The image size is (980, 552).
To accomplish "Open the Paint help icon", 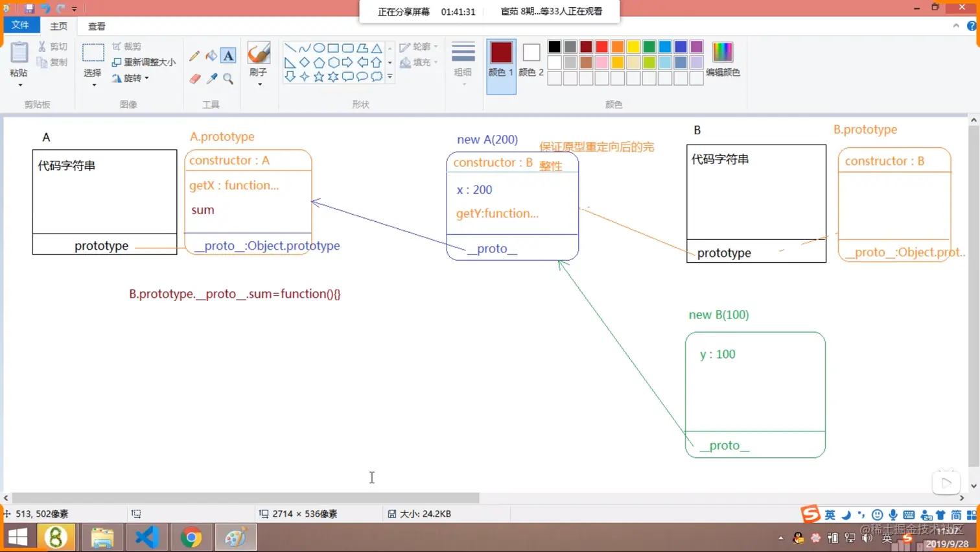I will [x=972, y=26].
